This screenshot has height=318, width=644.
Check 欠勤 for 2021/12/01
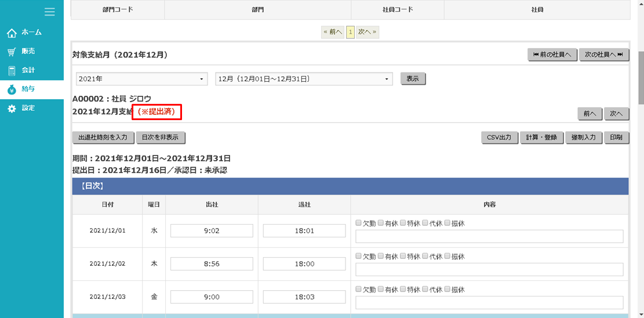click(359, 223)
